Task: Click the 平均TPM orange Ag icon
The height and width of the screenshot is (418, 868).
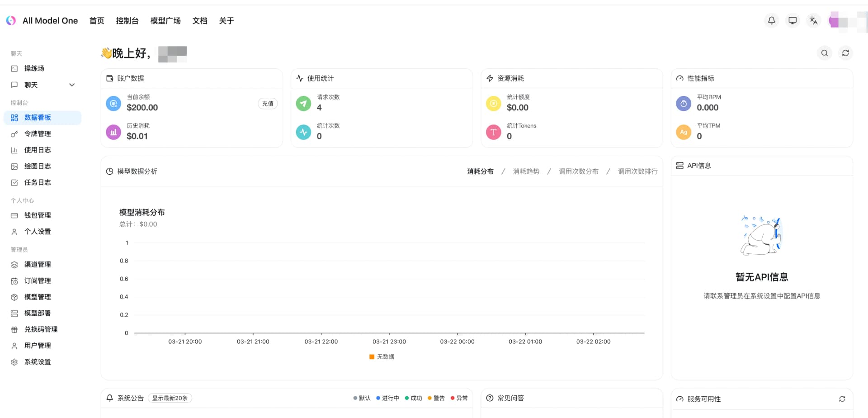Action: point(684,132)
